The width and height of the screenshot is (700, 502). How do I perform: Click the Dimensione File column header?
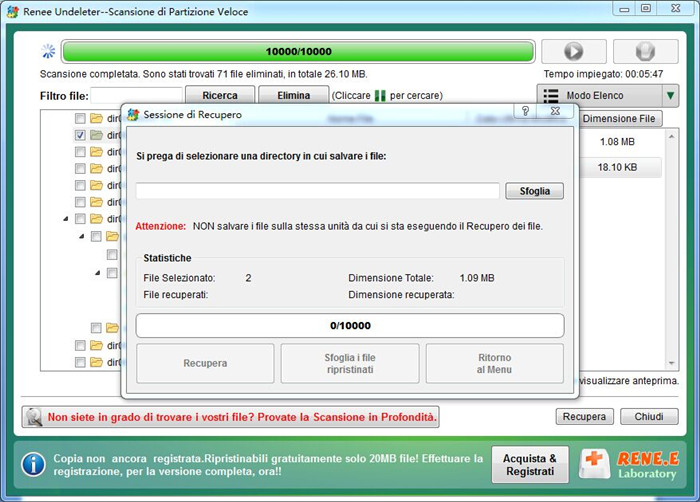point(619,119)
